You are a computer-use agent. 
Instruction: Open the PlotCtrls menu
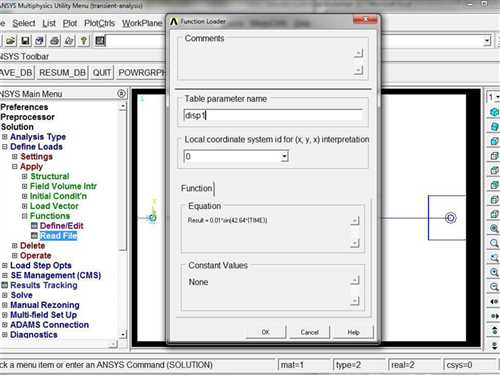point(99,23)
